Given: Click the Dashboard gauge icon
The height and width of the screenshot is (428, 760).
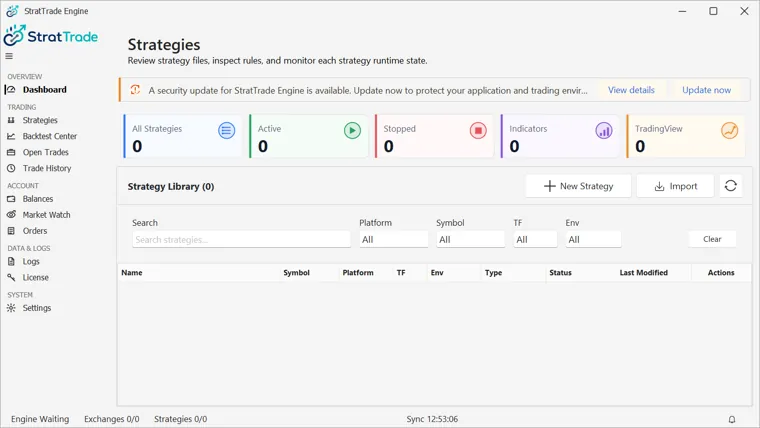Looking at the screenshot, I should click(11, 90).
